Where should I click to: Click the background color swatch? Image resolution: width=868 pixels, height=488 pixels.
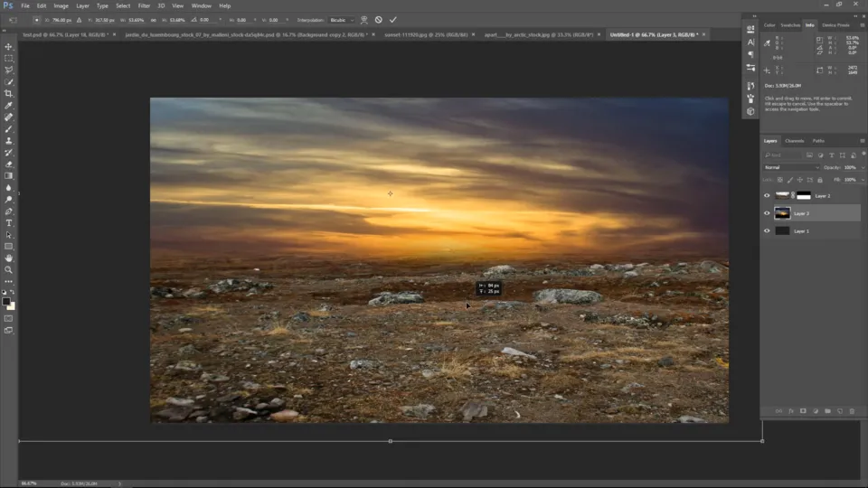pyautogui.click(x=12, y=306)
